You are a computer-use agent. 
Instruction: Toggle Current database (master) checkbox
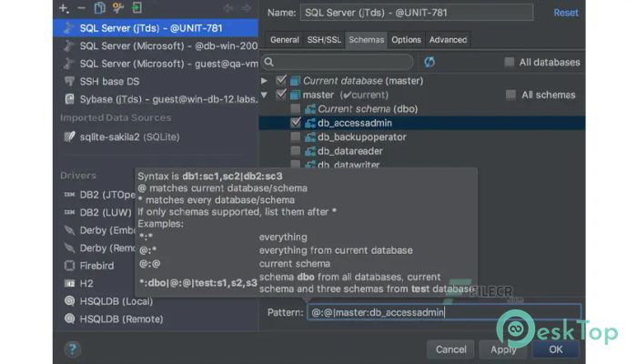280,80
